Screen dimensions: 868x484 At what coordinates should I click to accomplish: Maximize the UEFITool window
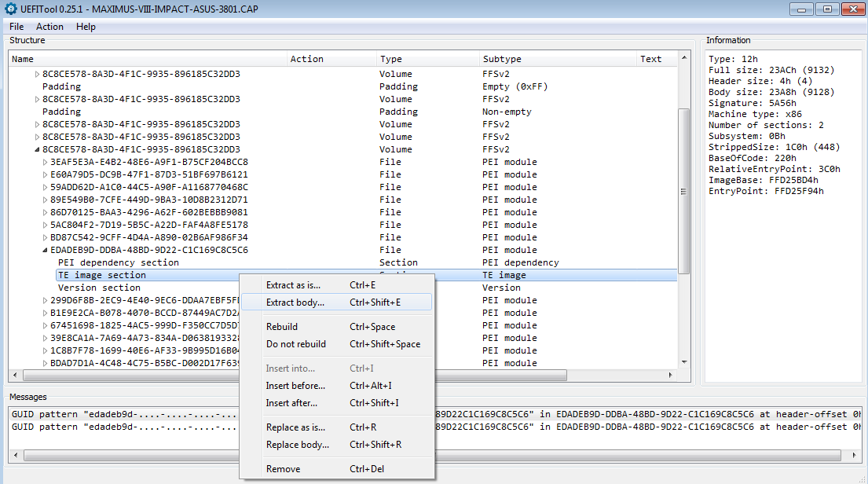[x=827, y=9]
